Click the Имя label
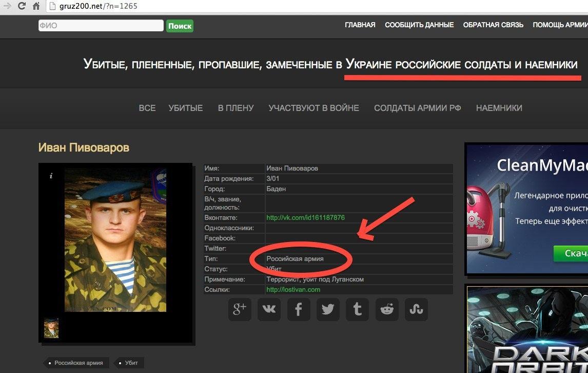Image resolution: width=588 pixels, height=373 pixels. 211,169
